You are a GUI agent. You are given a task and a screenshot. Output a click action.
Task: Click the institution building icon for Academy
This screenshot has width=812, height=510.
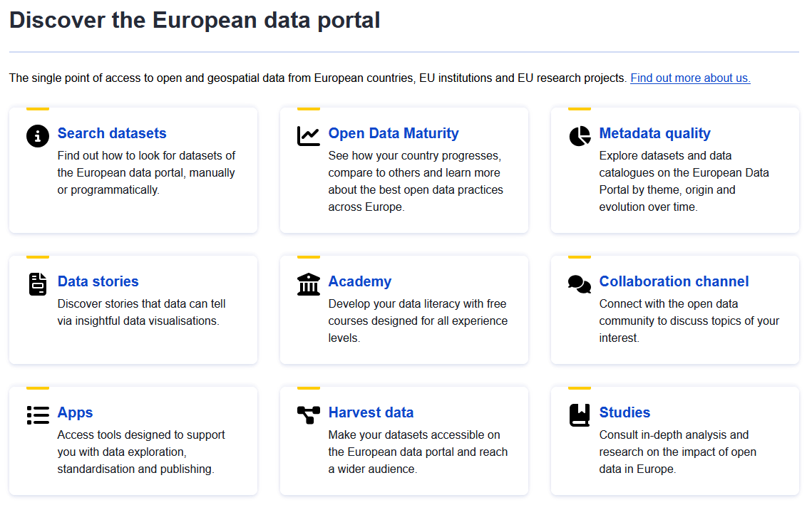(309, 283)
